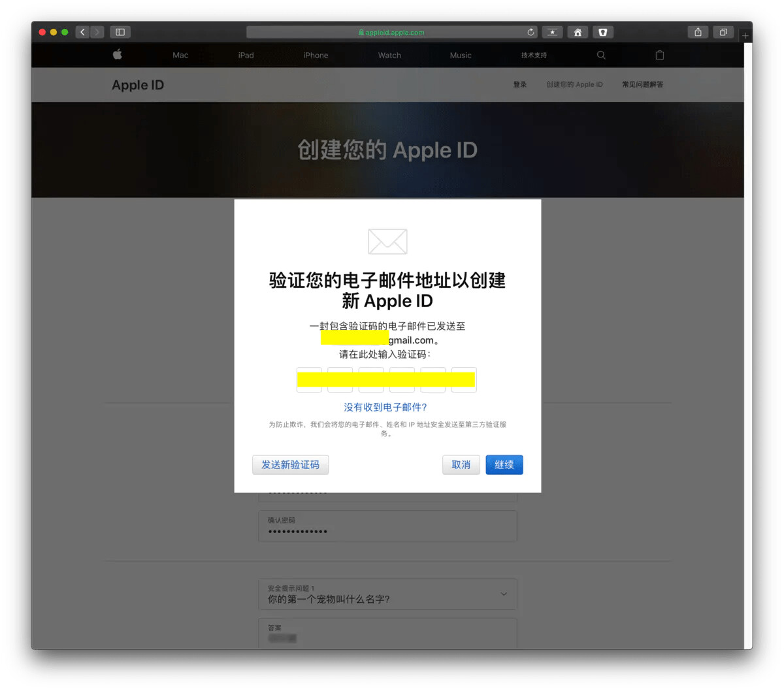Open the Share button in Safari toolbar
The height and width of the screenshot is (691, 784).
click(x=698, y=32)
